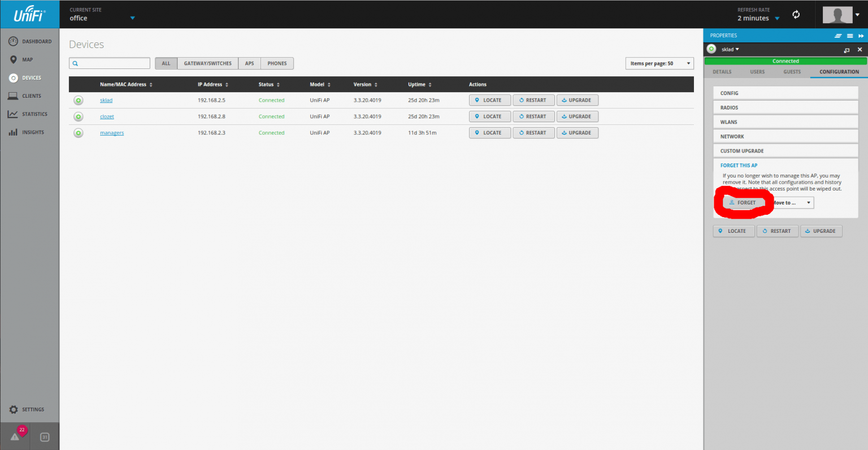868x450 pixels.
Task: Collapse the FORGET THIS AP section
Action: [x=739, y=166]
